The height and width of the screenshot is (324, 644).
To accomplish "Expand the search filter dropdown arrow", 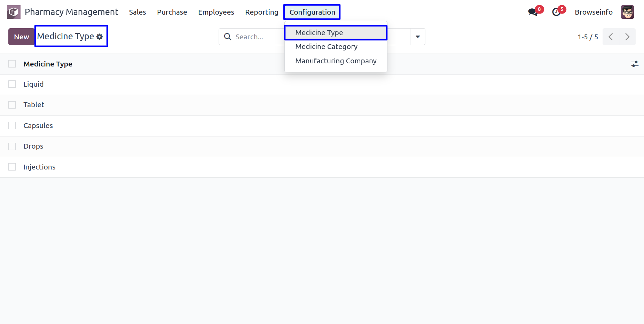I will click(418, 37).
